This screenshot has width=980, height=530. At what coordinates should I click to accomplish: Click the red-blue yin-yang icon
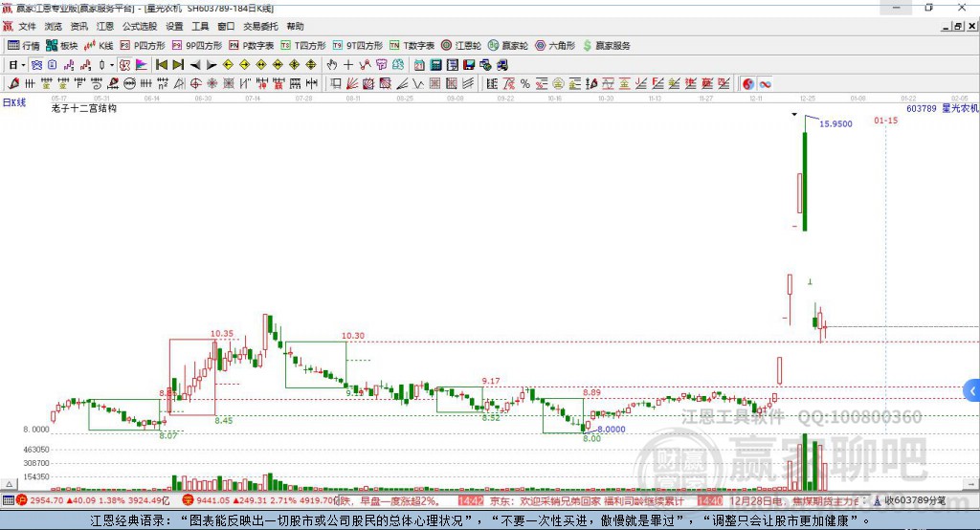coord(748,84)
